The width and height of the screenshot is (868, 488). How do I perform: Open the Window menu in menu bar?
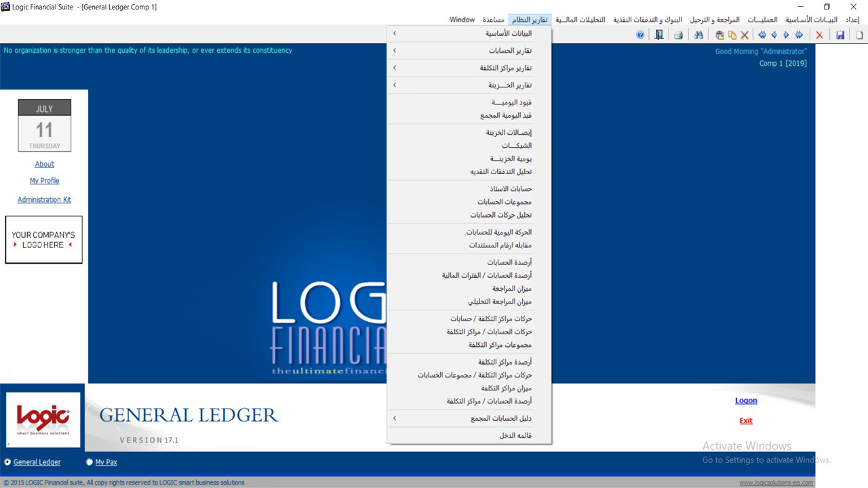pyautogui.click(x=462, y=20)
